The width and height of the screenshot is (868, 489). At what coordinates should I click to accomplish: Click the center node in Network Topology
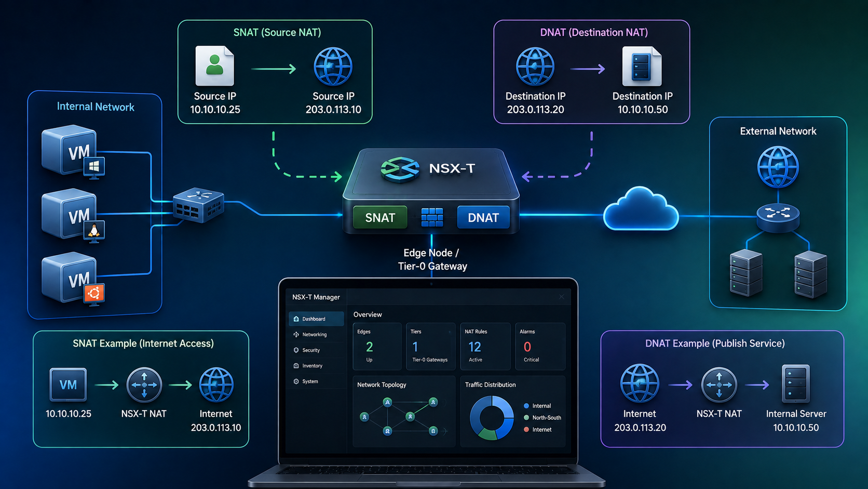[x=410, y=417]
